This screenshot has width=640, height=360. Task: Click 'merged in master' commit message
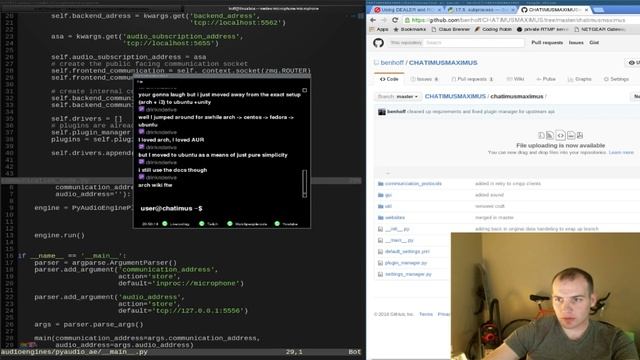494,218
